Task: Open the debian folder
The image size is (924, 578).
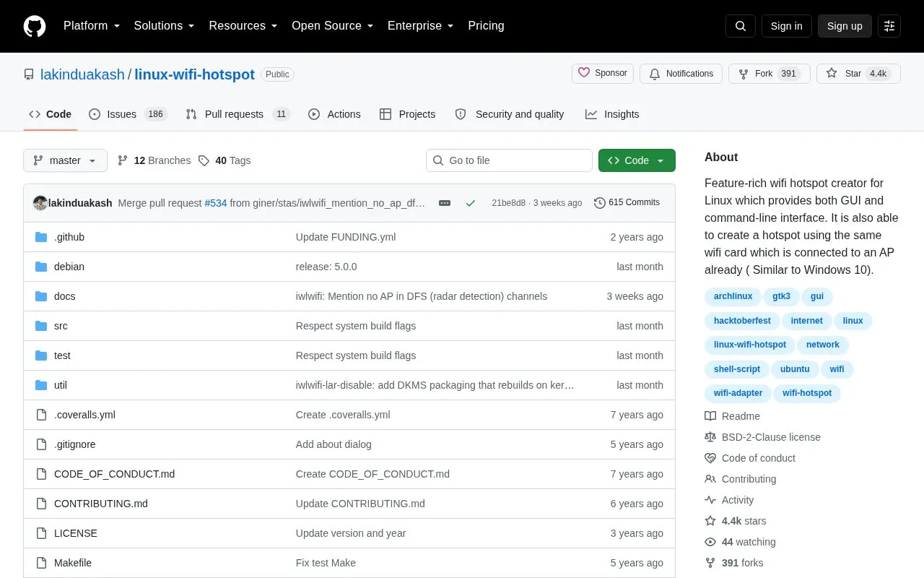Action: point(69,267)
